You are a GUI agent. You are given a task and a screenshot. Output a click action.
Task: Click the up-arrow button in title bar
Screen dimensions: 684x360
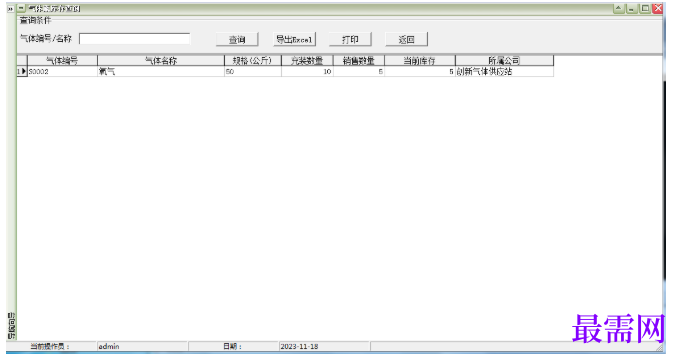pyautogui.click(x=619, y=8)
